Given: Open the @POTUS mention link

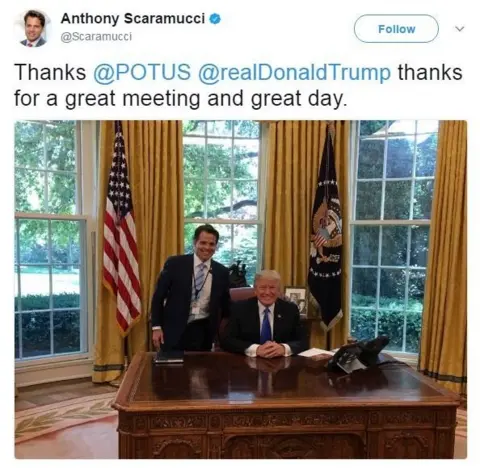Looking at the screenshot, I should [142, 72].
